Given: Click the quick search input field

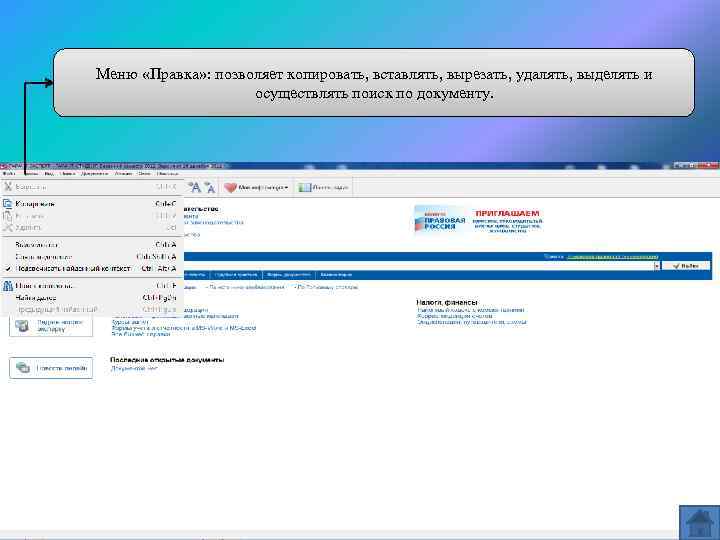Looking at the screenshot, I should click(x=418, y=266).
